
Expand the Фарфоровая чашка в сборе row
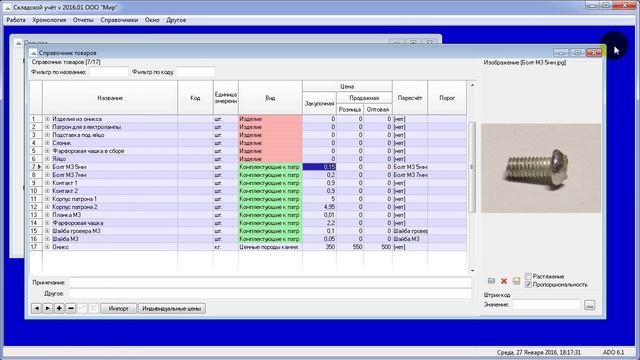point(47,151)
